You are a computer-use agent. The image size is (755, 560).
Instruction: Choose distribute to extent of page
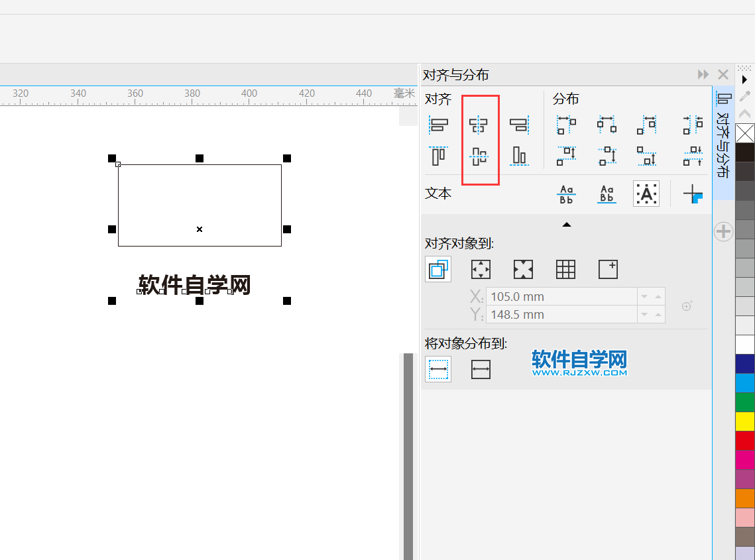pyautogui.click(x=481, y=369)
